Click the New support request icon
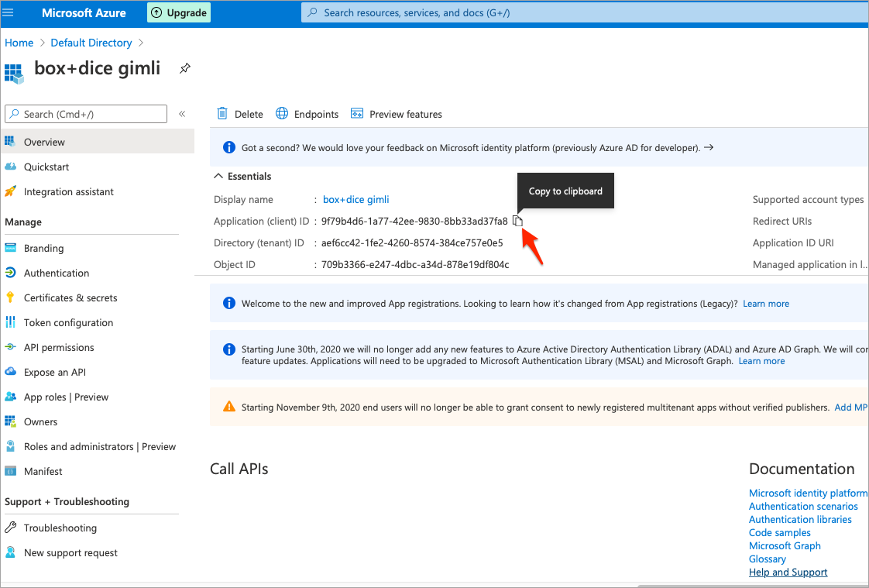 pos(10,552)
